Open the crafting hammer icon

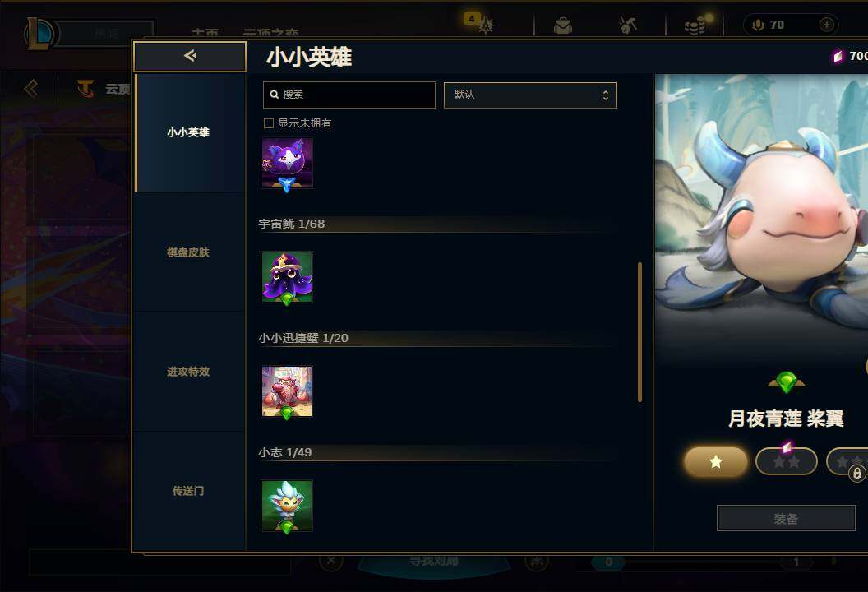pos(628,25)
